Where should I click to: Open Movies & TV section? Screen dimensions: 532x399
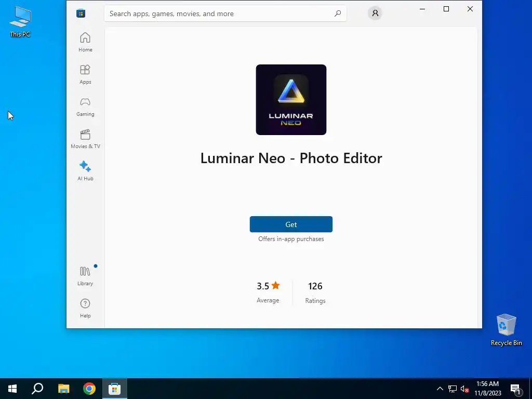pos(85,139)
